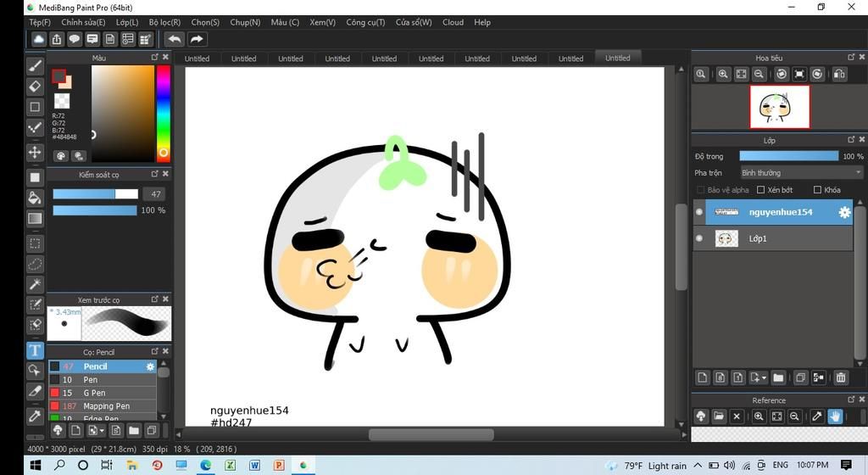Zoom in on the Navigator panel
The height and width of the screenshot is (475, 868).
point(723,74)
